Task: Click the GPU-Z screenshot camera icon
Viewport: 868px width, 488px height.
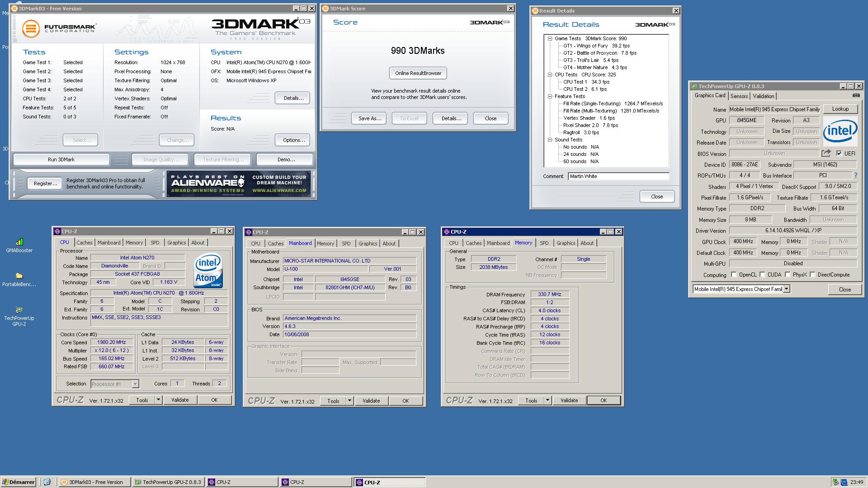Action: coord(856,95)
